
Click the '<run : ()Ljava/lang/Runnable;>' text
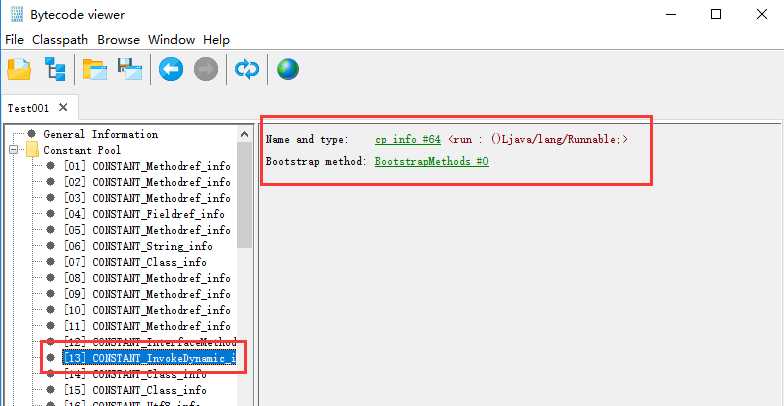coord(538,140)
